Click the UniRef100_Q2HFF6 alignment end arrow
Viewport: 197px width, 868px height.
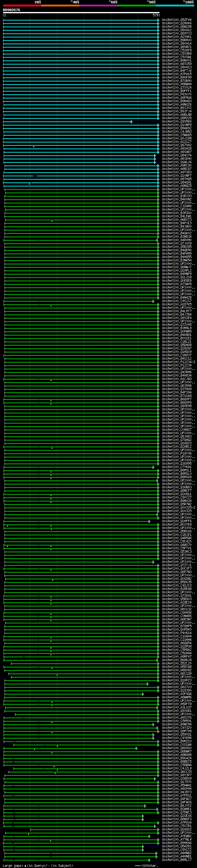point(150,521)
